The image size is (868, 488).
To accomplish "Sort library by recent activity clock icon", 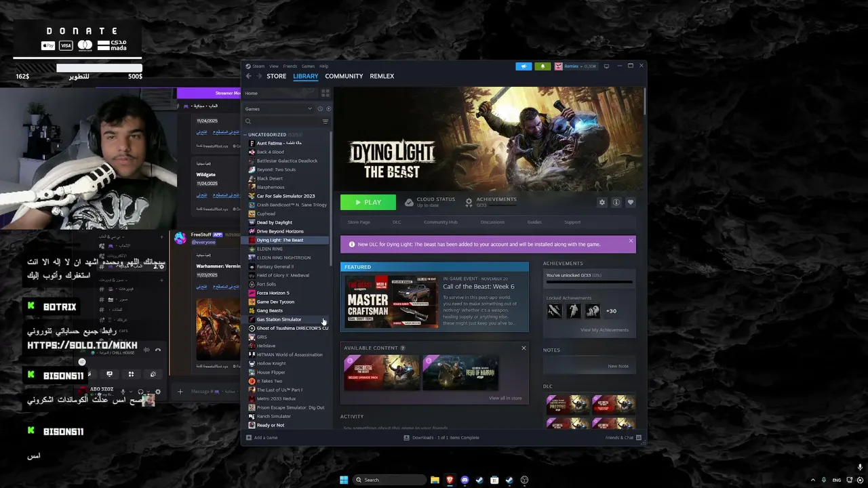I will (x=320, y=108).
